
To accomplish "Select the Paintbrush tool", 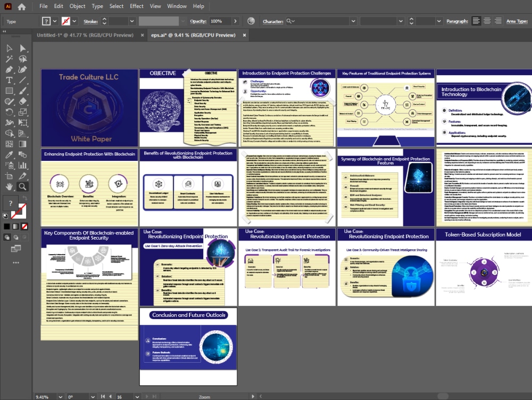I will 23,91.
